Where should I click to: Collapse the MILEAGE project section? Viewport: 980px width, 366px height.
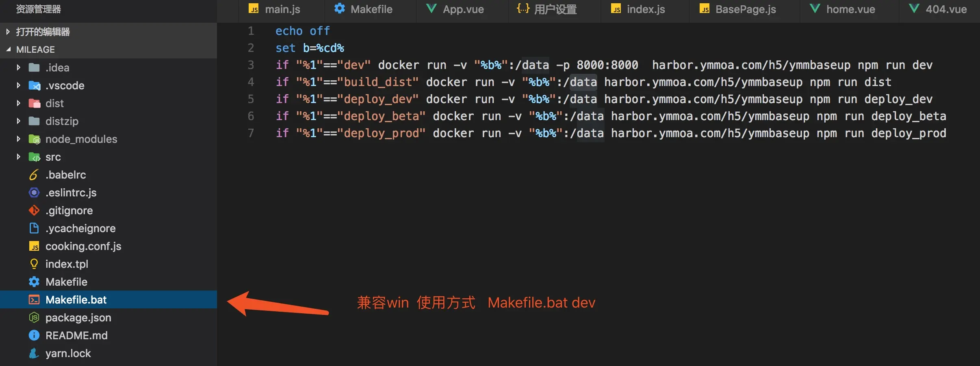pos(8,50)
